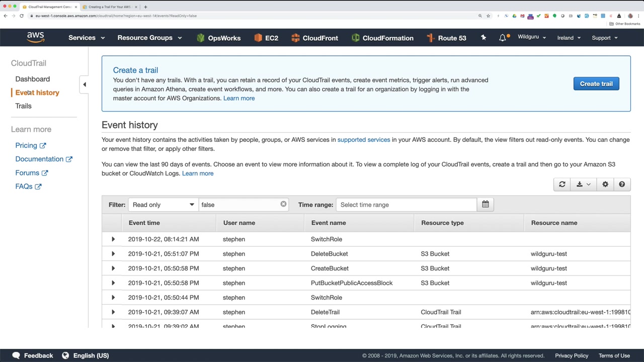Viewport: 644px width, 362px height.
Task: Open the event history settings gear
Action: pos(605,185)
